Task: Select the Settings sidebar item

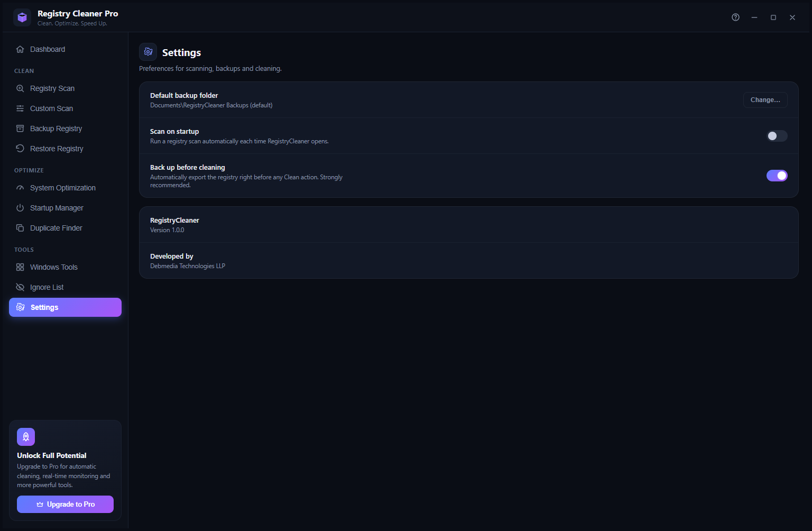Action: point(65,307)
